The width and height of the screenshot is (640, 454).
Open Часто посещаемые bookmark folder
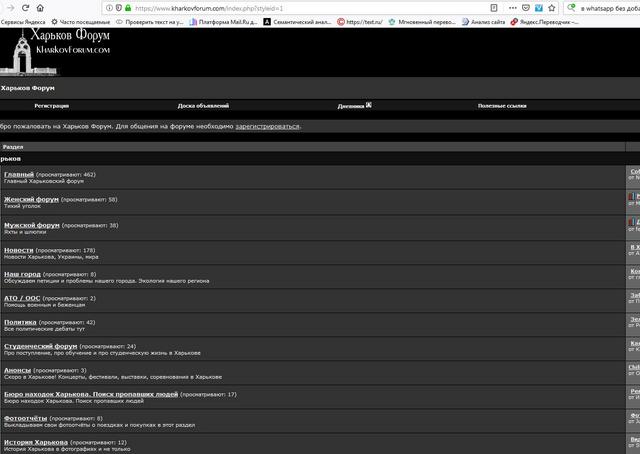tap(80, 22)
